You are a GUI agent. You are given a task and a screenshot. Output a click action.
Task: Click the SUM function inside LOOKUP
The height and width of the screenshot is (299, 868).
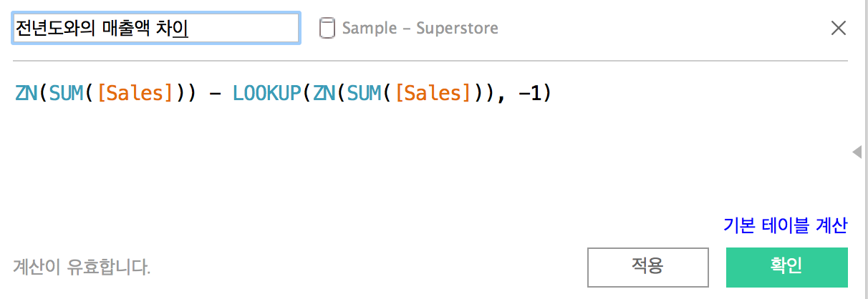click(365, 94)
